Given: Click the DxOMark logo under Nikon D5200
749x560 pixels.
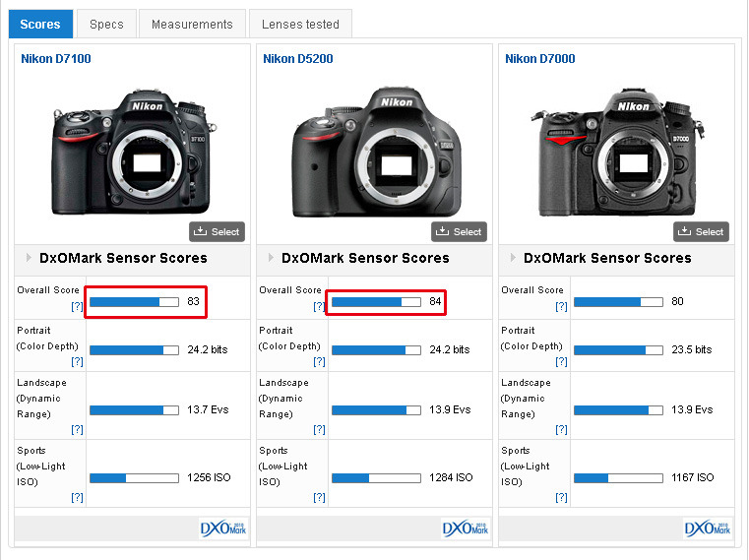Looking at the screenshot, I should coord(467,528).
